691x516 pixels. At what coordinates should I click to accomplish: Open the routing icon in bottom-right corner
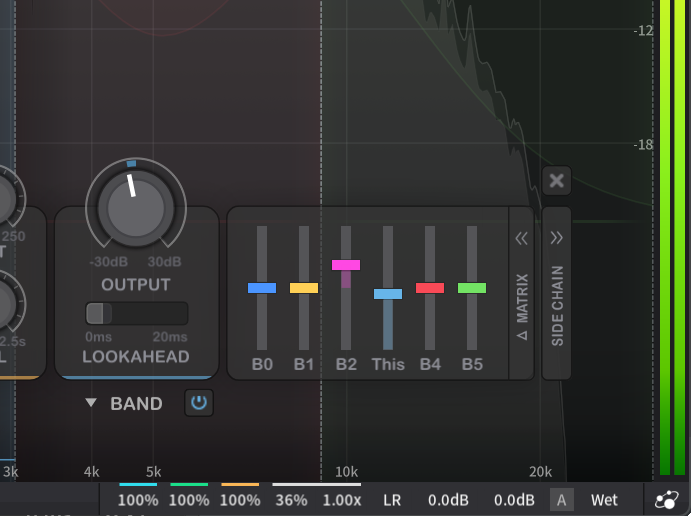click(665, 500)
